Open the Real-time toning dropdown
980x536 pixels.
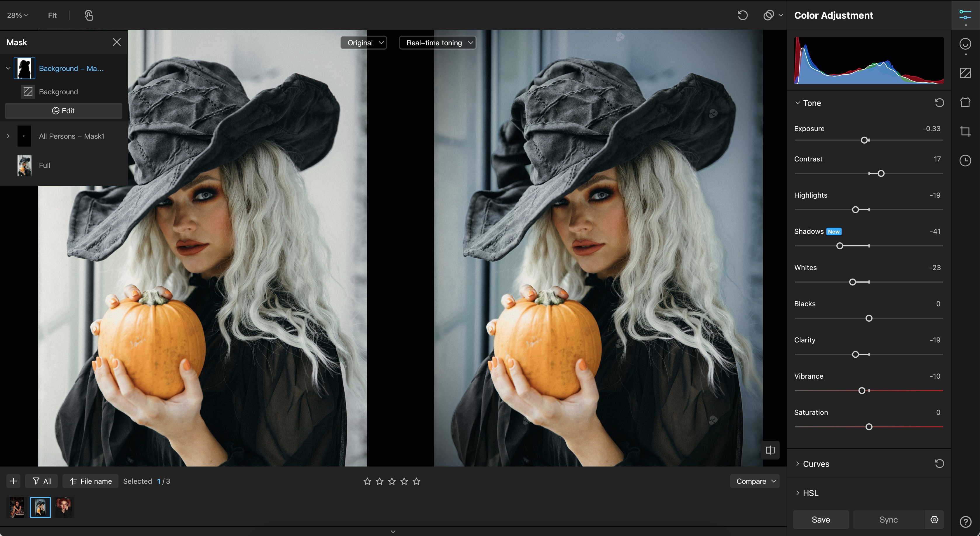tap(437, 43)
